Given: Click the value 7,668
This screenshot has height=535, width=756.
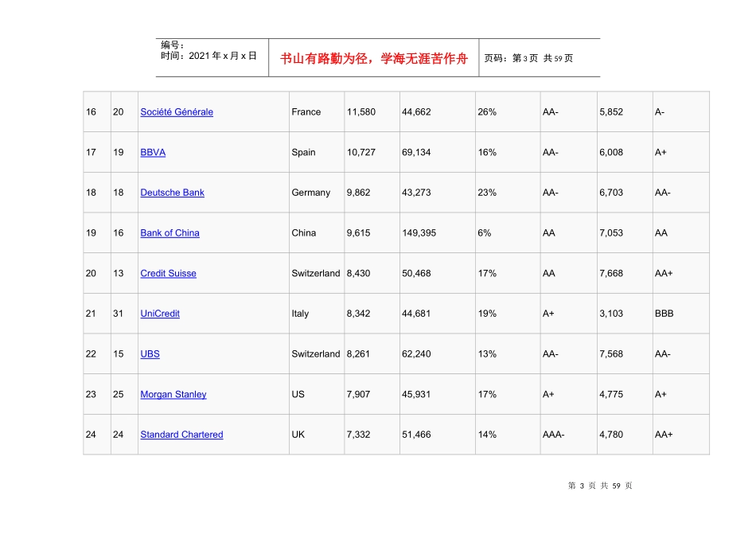Looking at the screenshot, I should [x=611, y=274].
